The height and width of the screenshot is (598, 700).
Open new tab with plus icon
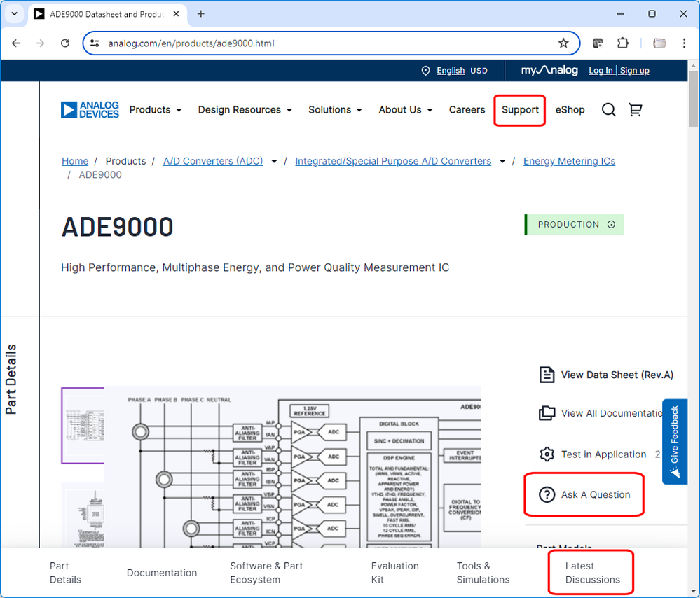click(201, 14)
